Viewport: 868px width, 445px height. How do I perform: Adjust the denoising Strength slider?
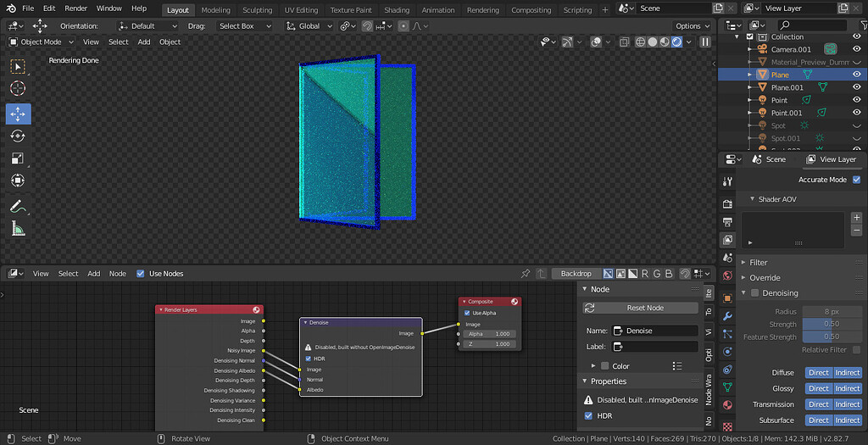point(832,325)
